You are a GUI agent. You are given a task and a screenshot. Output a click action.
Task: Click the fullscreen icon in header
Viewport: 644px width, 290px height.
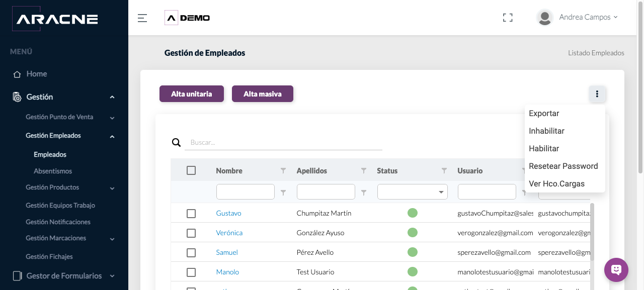(508, 18)
